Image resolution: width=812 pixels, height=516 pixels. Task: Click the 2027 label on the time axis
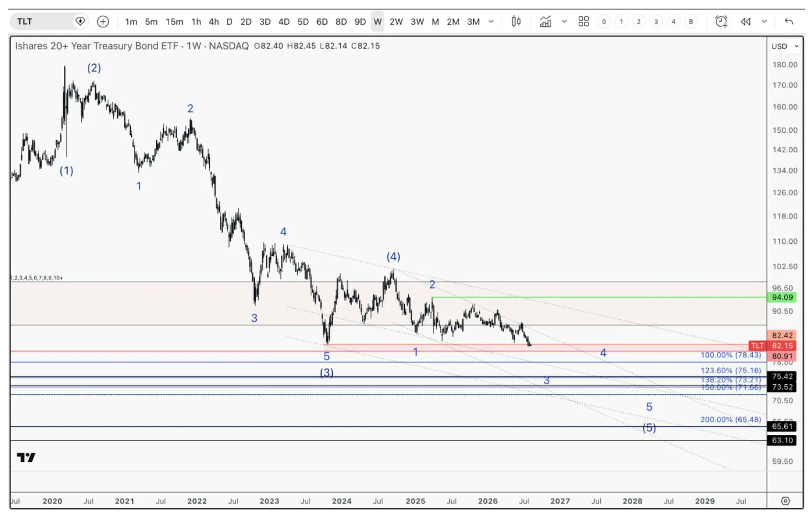click(560, 501)
